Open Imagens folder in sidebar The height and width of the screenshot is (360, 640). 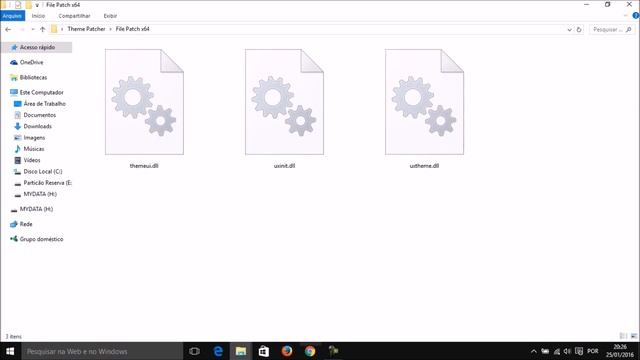tap(34, 138)
